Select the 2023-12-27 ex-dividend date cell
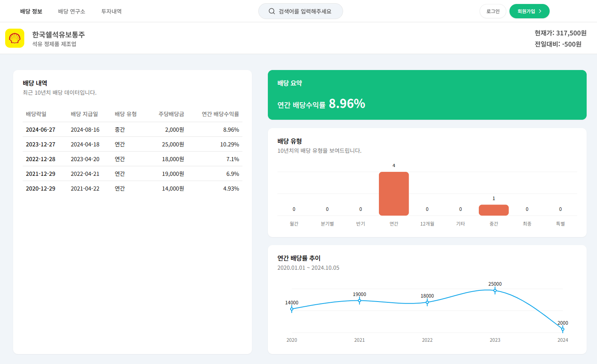The width and height of the screenshot is (597, 364). (x=41, y=144)
